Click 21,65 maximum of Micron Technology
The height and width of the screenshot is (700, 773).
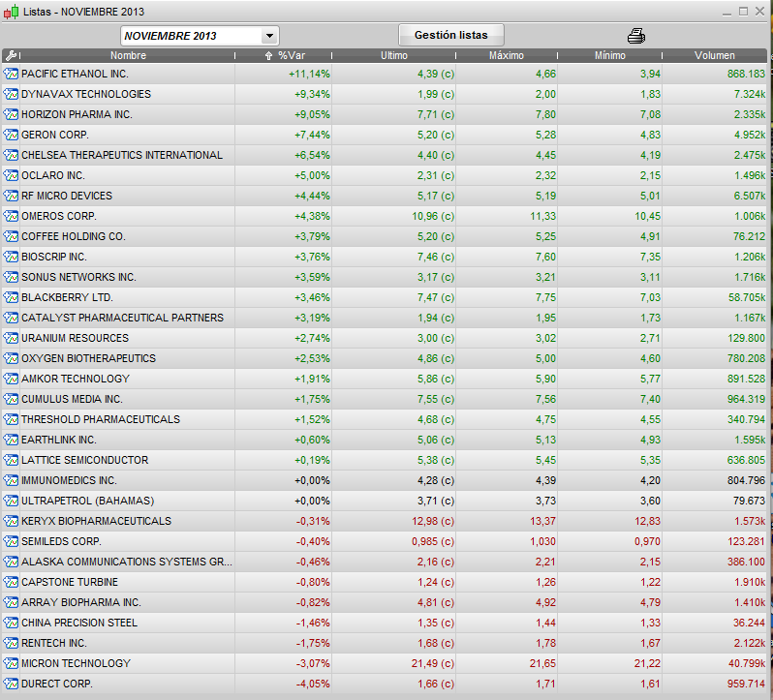(x=542, y=663)
